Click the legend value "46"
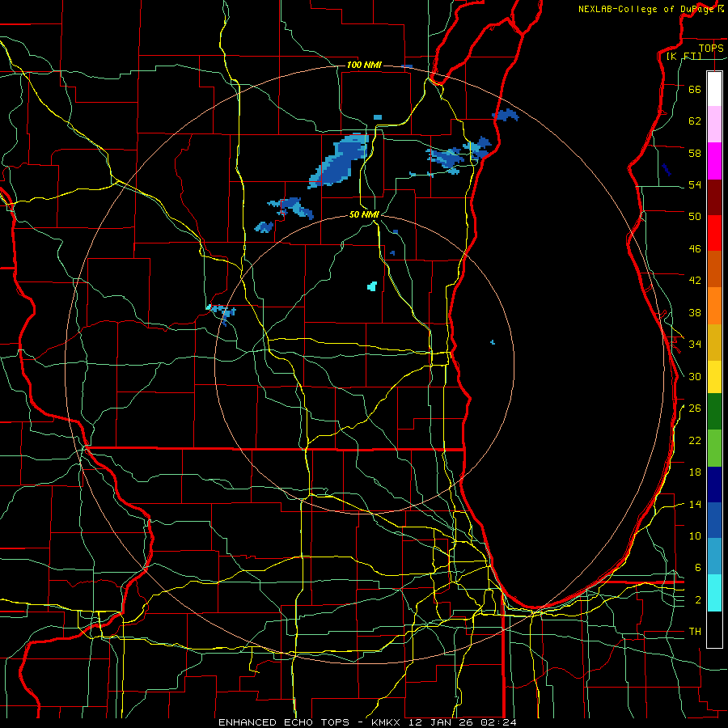This screenshot has width=728, height=728. 695,249
